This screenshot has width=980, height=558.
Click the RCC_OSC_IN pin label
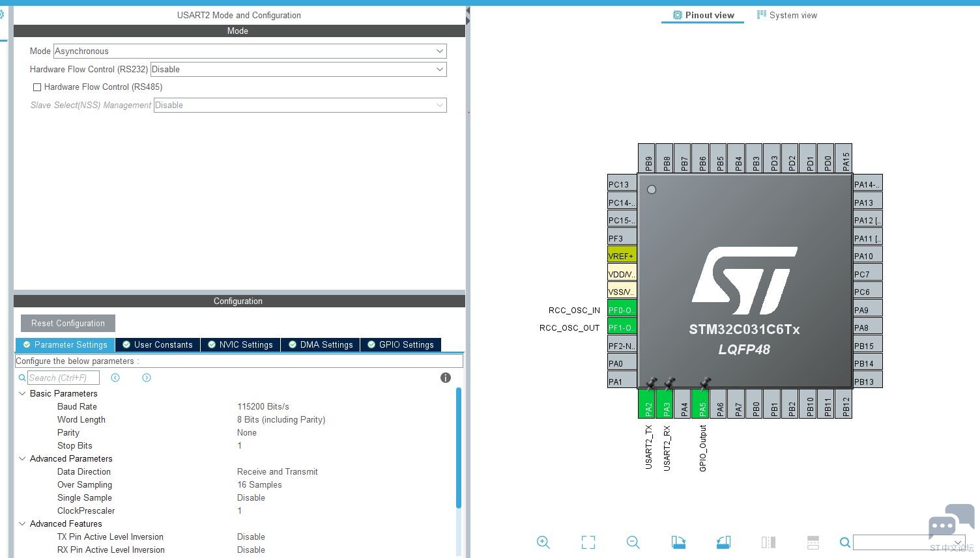click(x=574, y=310)
